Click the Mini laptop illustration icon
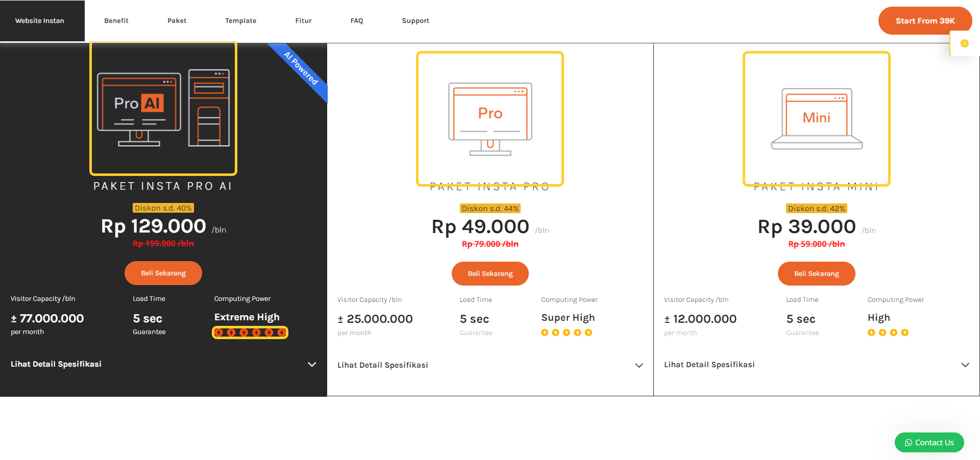The height and width of the screenshot is (460, 980). (816, 117)
